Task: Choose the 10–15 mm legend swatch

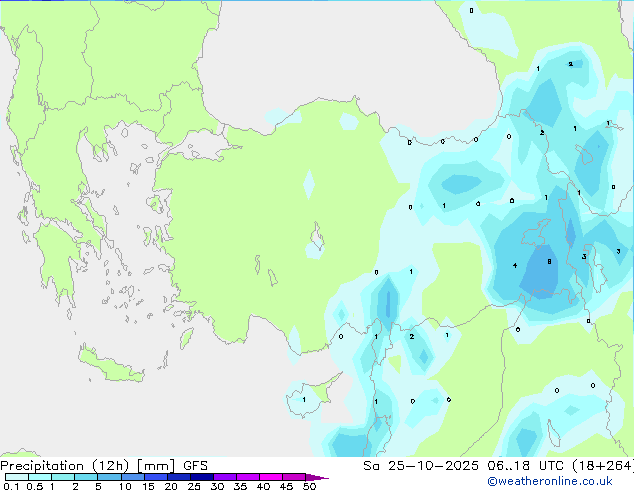Action: 133,477
